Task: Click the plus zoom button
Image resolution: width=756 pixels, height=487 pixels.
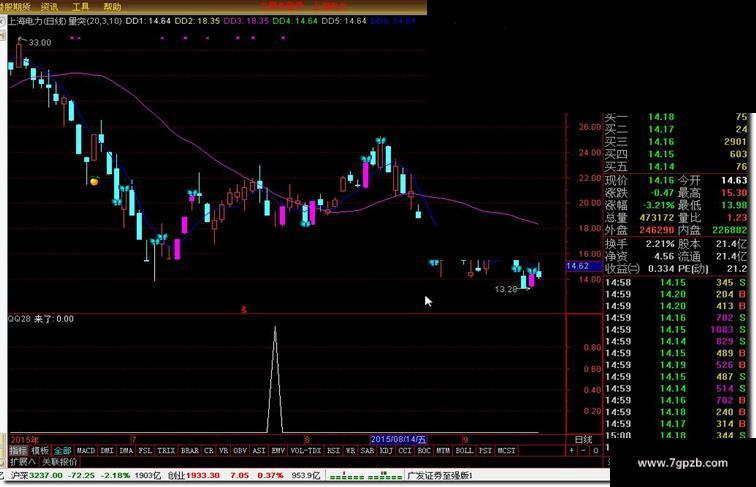Action: [571, 450]
